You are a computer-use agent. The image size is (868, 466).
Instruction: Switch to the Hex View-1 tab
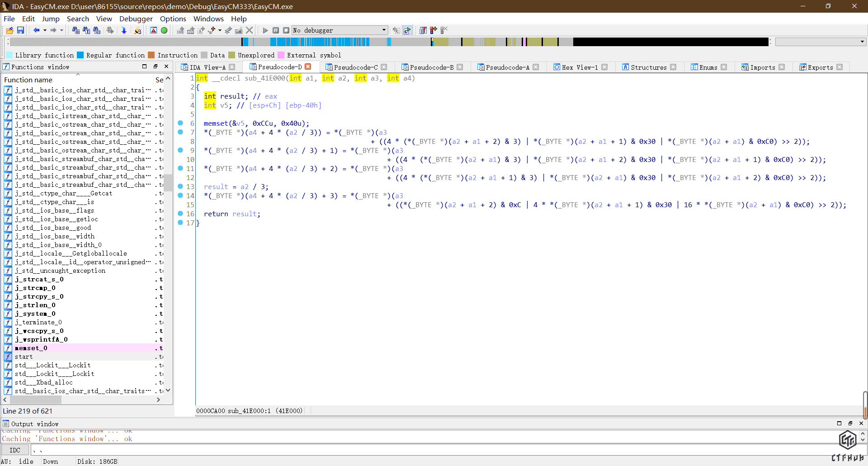click(579, 67)
